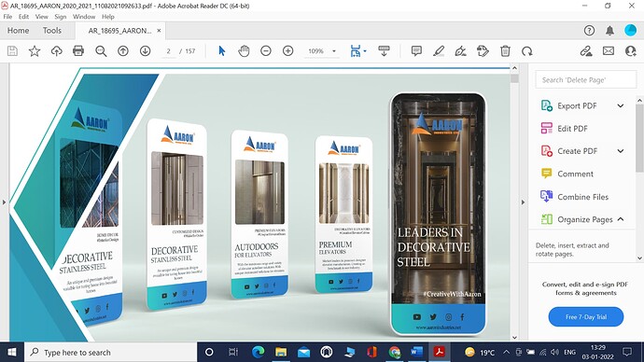Click tools pane scrollbar down arrow
The width and height of the screenshot is (644, 362).
639,258
